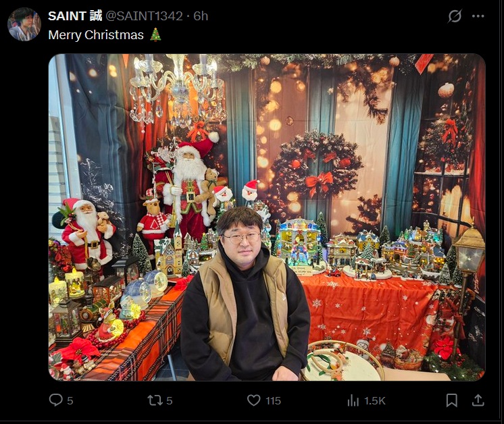This screenshot has height=424, width=504.
Task: Open the photo of man with decorations
Action: tap(267, 217)
